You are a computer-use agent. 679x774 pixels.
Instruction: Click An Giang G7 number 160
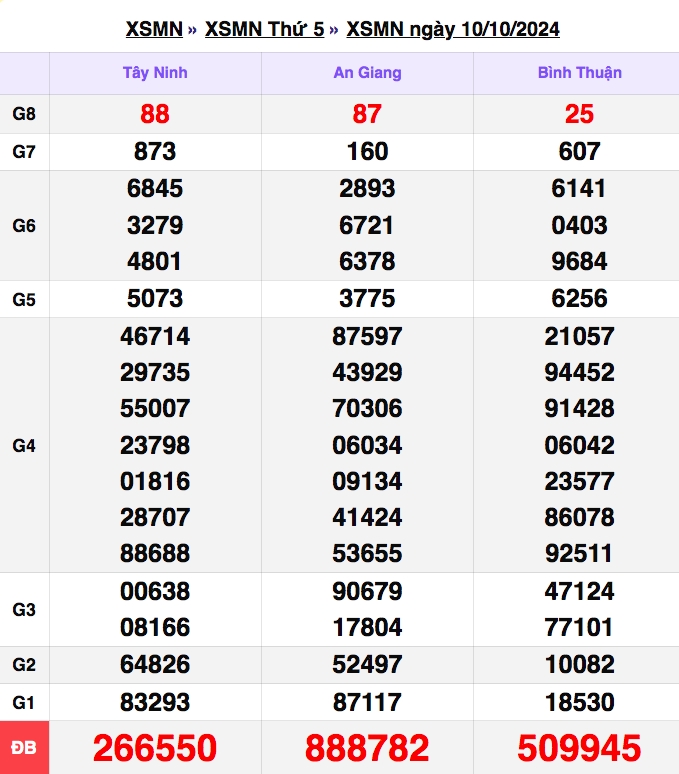click(x=367, y=151)
